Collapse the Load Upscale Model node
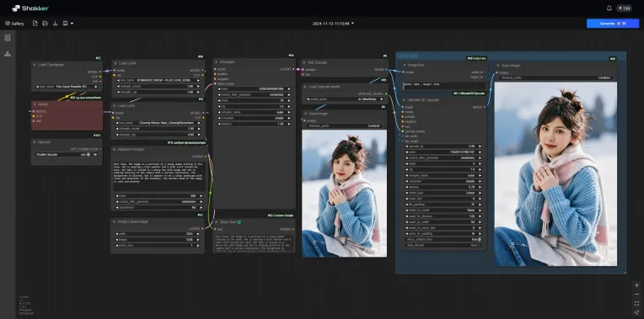The width and height of the screenshot is (644, 319). tap(304, 87)
